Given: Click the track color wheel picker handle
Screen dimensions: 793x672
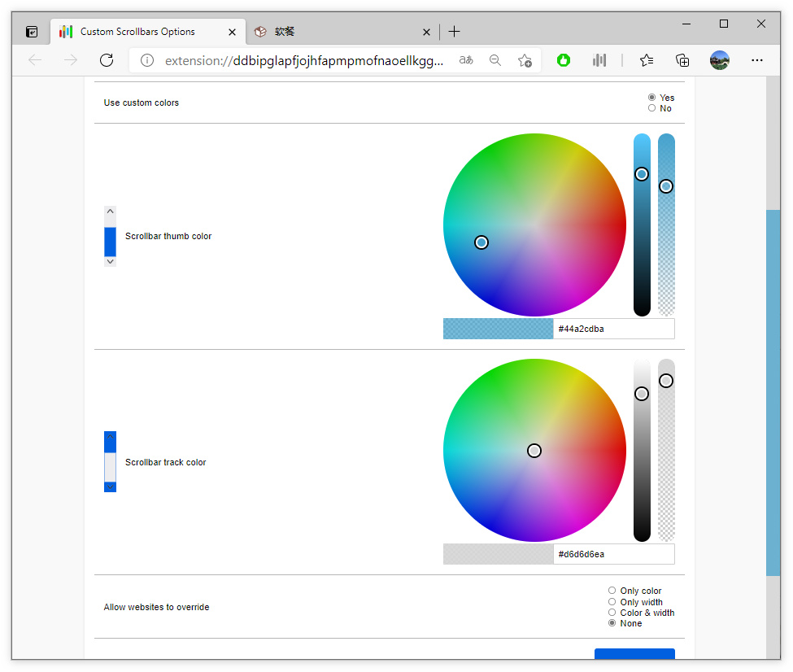Looking at the screenshot, I should pyautogui.click(x=534, y=451).
